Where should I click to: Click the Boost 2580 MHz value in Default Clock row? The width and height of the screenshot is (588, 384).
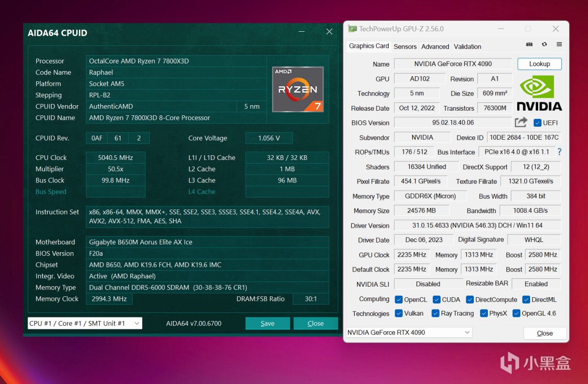click(543, 269)
